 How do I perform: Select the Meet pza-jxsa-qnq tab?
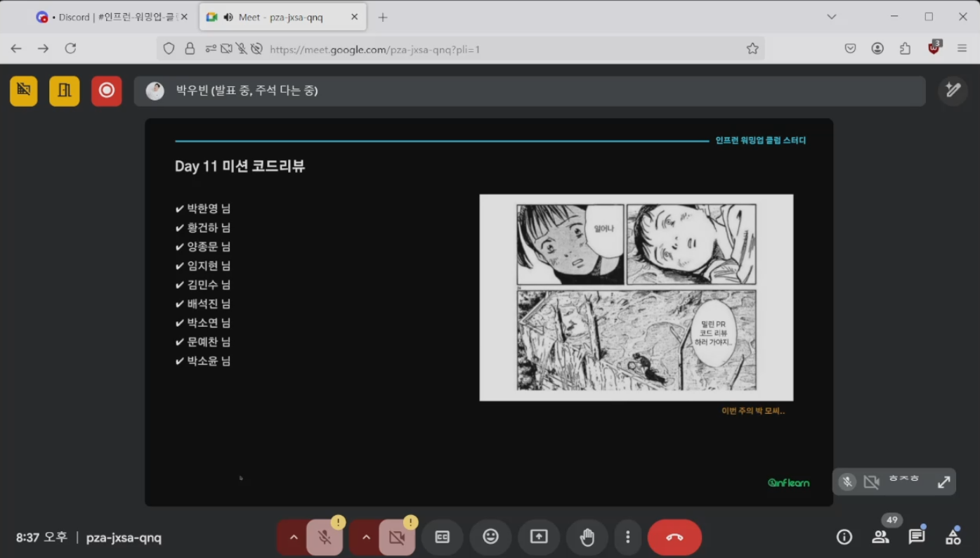click(x=283, y=17)
